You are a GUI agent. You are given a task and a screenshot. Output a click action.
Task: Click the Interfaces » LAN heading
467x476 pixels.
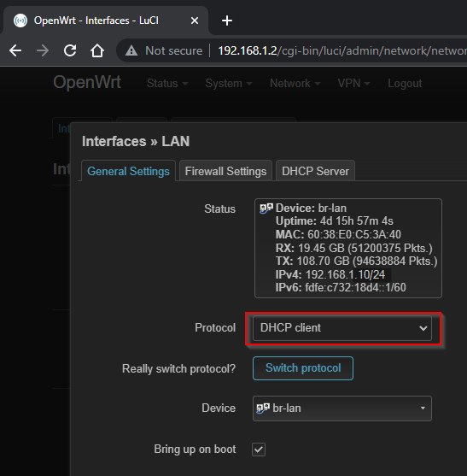coord(136,142)
